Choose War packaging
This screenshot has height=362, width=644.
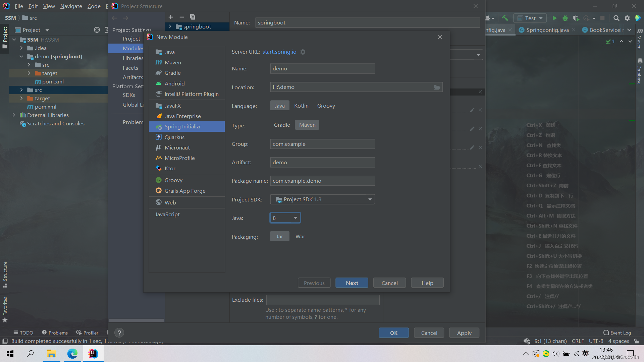pyautogui.click(x=300, y=236)
